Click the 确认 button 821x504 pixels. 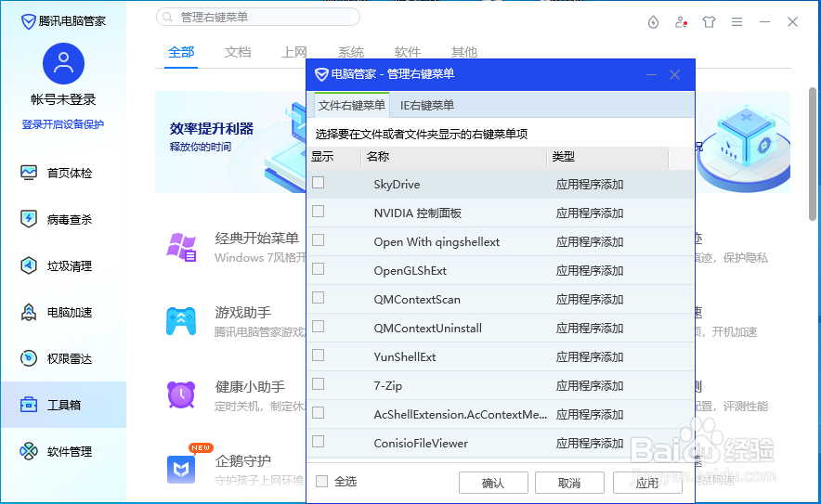click(x=493, y=483)
